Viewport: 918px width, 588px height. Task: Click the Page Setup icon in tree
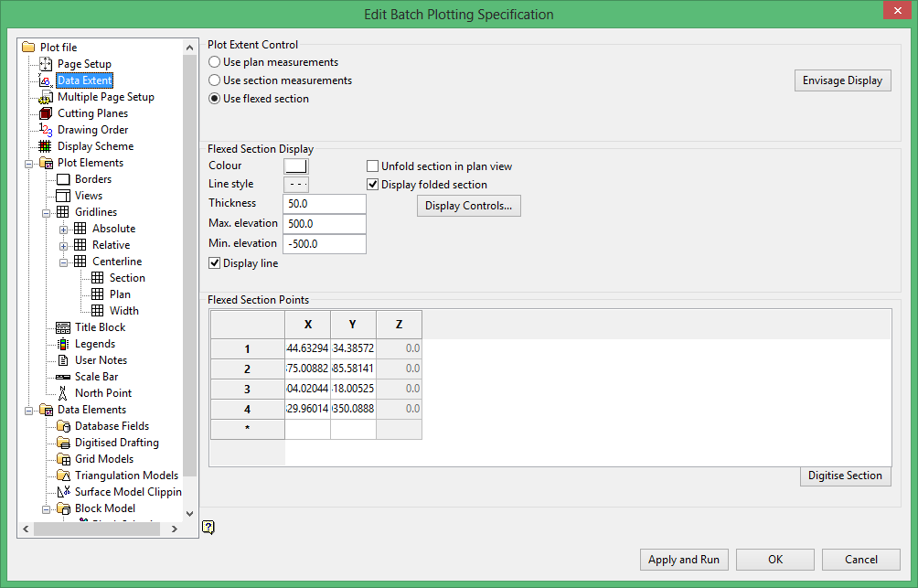coord(46,64)
